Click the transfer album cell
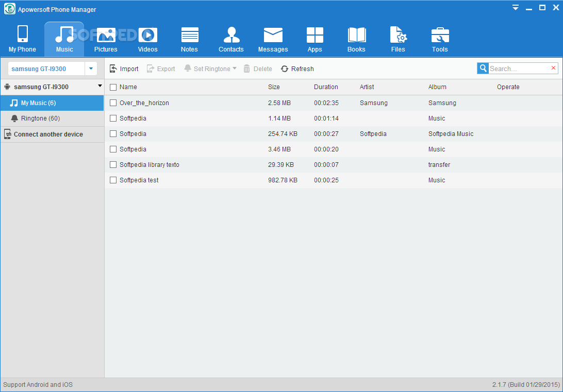The width and height of the screenshot is (563, 392). [439, 165]
